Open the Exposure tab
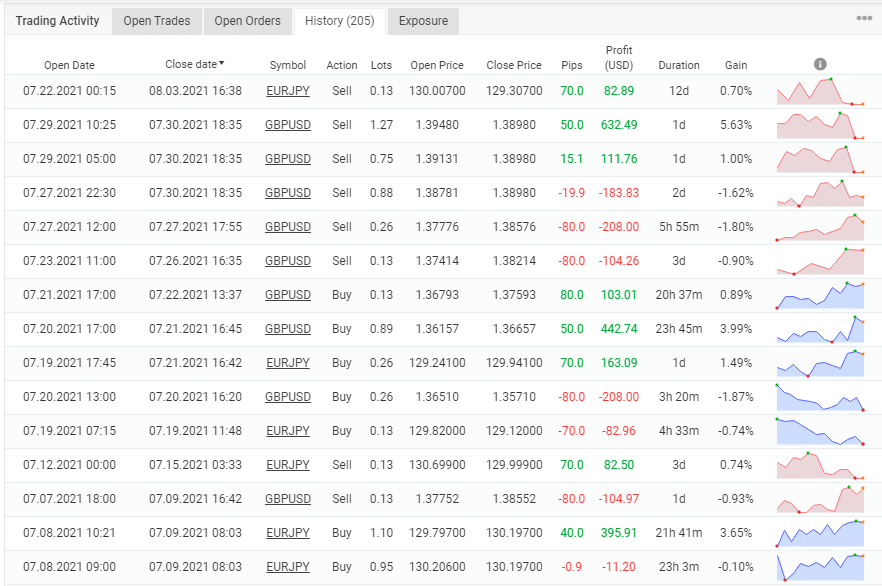 tap(423, 21)
